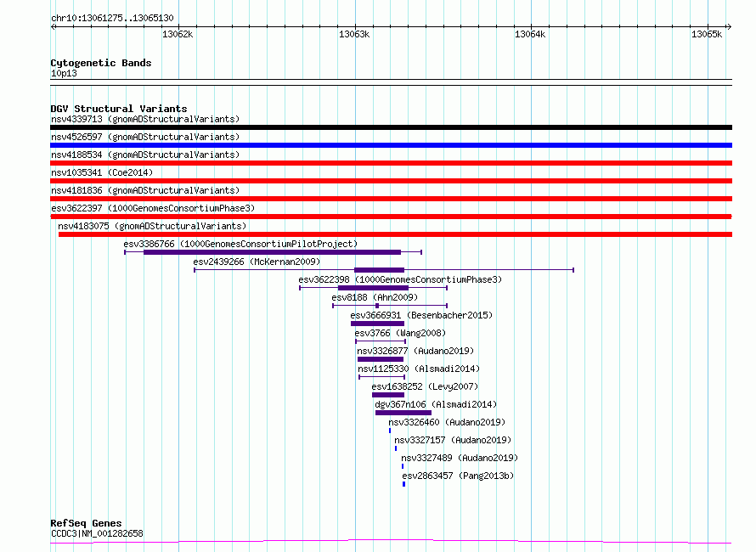Click the red bar under esv3622397

click(391, 217)
